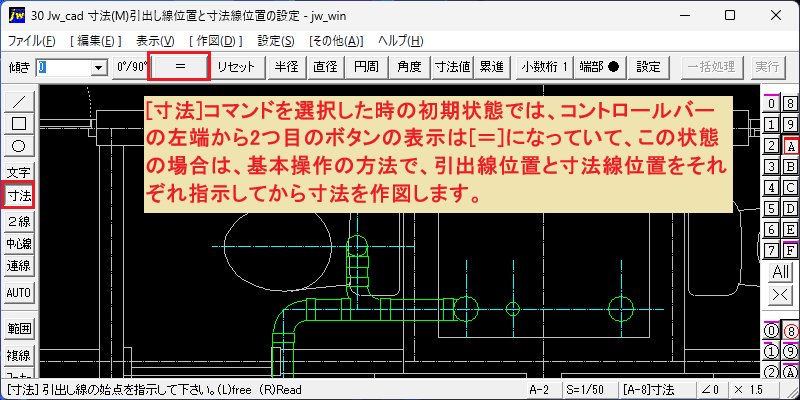Toggle circled layer group 9
Viewport: 800px width, 400px height.
(x=790, y=352)
